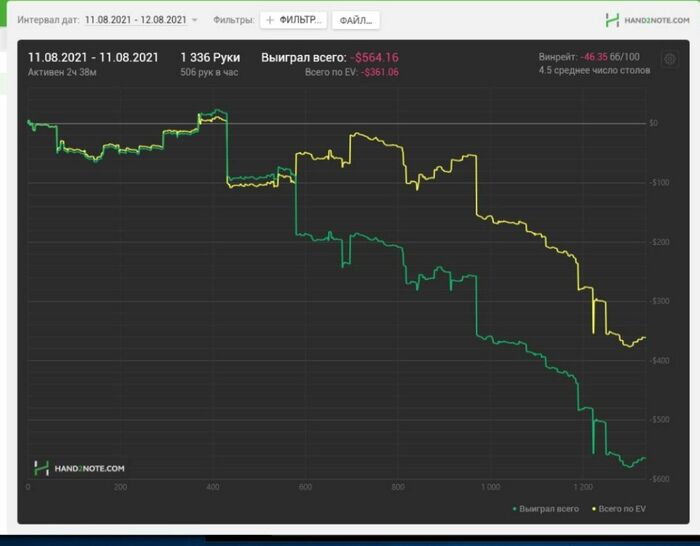Click the Интервал дат label
This screenshot has width=700, height=546.
point(48,20)
